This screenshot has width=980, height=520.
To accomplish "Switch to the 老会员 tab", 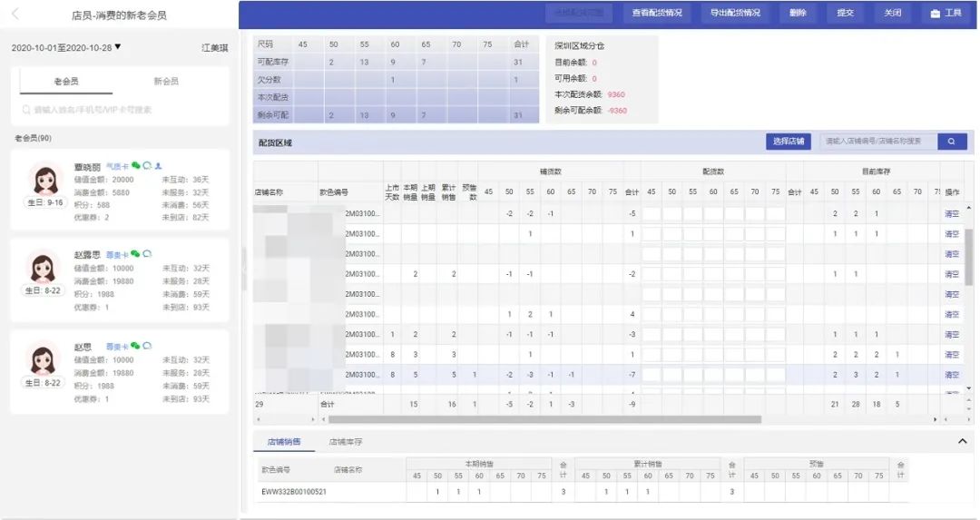I will [66, 82].
